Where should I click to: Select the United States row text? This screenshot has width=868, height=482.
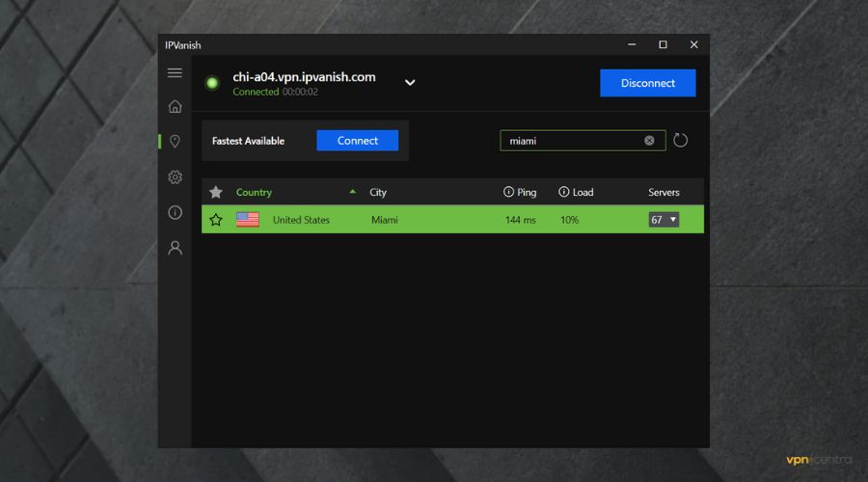[301, 220]
